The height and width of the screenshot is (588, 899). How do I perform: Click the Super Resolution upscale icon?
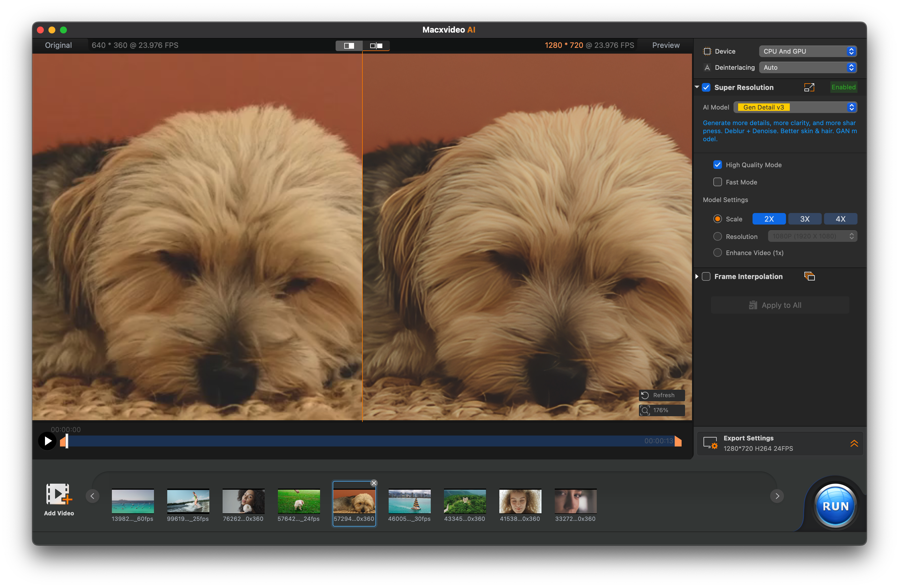[x=809, y=87]
